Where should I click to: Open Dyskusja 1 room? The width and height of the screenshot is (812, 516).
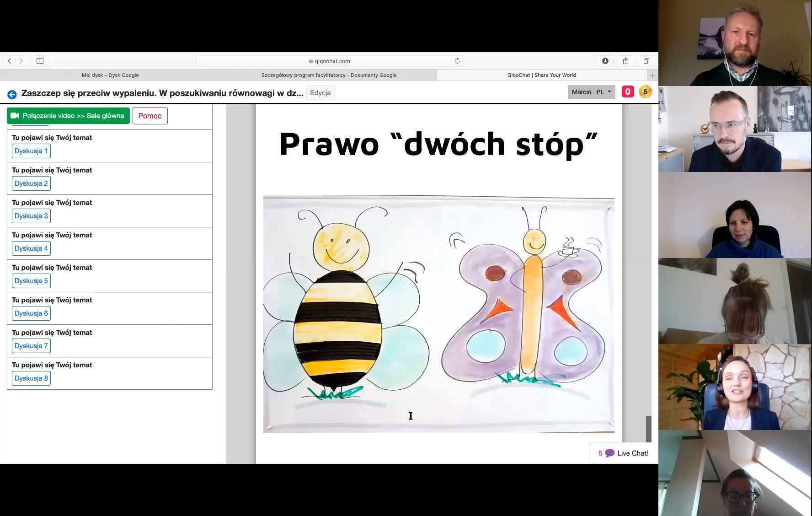pyautogui.click(x=31, y=151)
